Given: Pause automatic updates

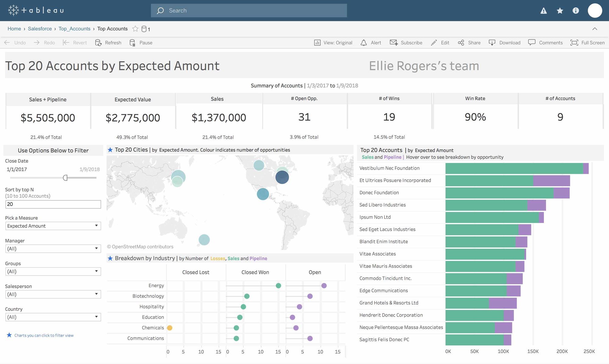Looking at the screenshot, I should click(x=141, y=43).
